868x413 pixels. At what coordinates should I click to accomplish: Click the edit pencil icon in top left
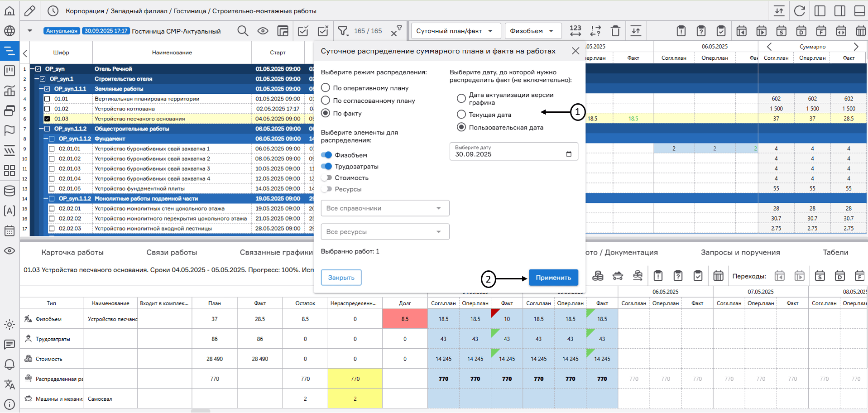click(30, 10)
